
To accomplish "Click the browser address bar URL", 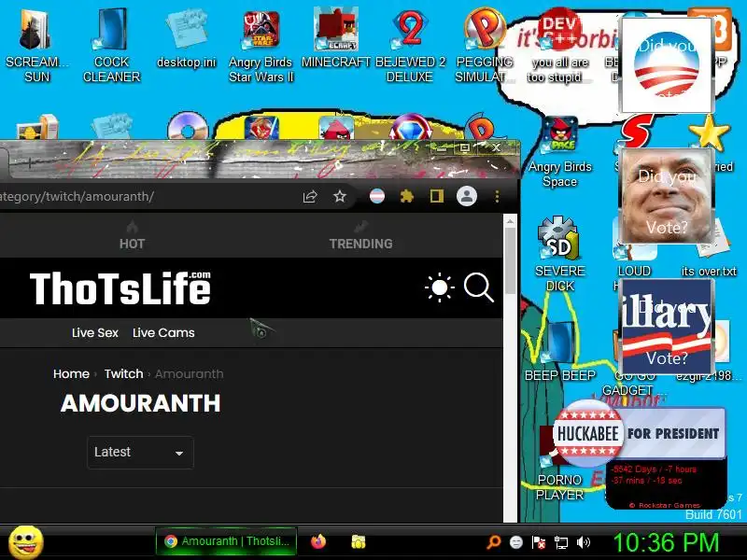I will point(77,196).
